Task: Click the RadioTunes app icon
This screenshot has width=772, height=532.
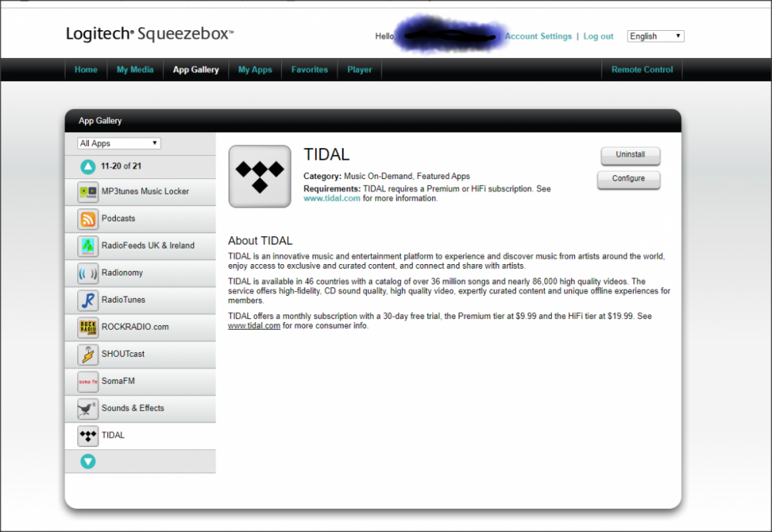Action: point(88,300)
